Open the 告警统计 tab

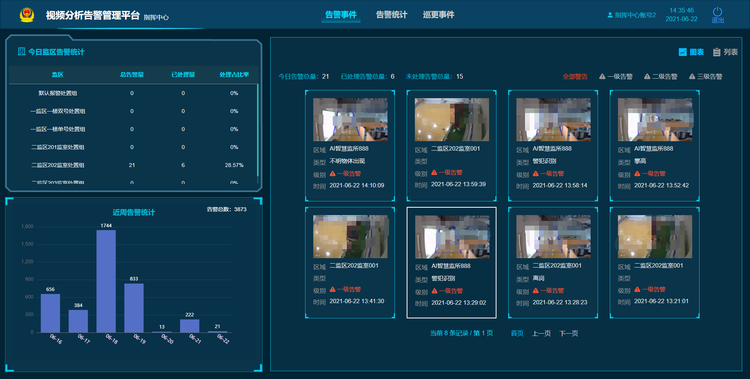[391, 15]
